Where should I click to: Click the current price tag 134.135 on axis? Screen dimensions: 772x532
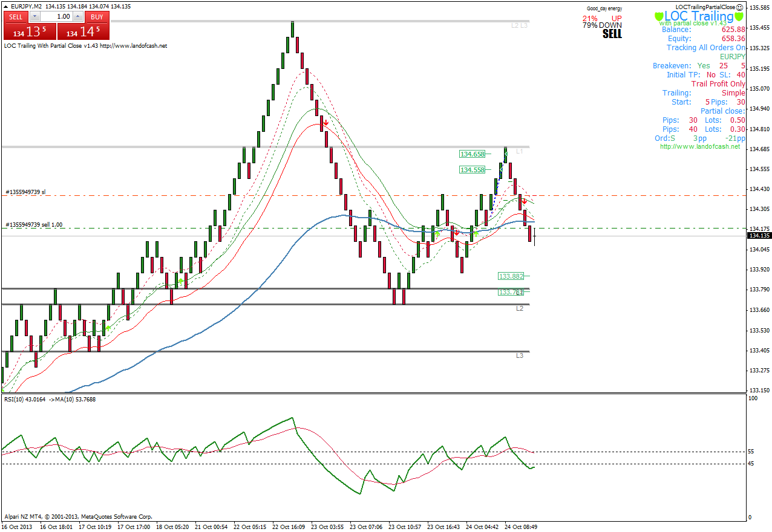pyautogui.click(x=759, y=235)
